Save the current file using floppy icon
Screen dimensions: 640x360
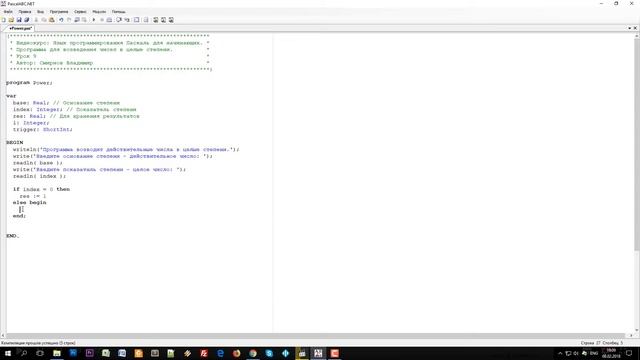[19, 20]
